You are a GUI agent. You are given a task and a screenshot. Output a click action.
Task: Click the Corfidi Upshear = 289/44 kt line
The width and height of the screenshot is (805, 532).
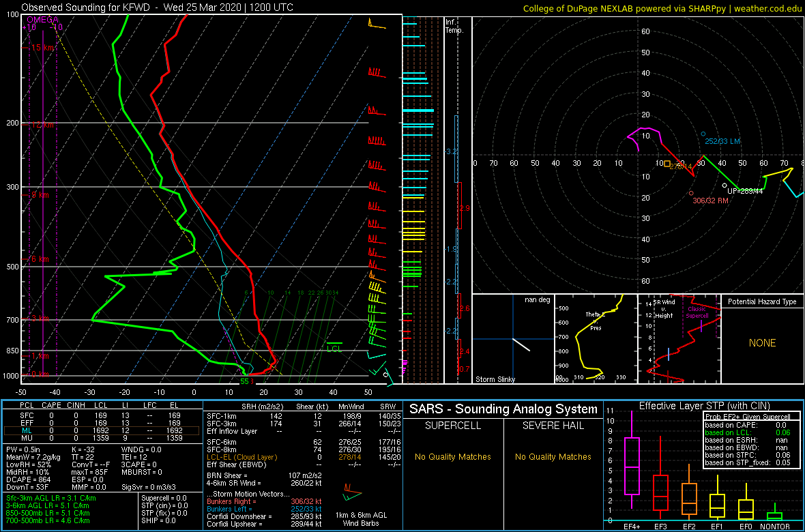264,524
